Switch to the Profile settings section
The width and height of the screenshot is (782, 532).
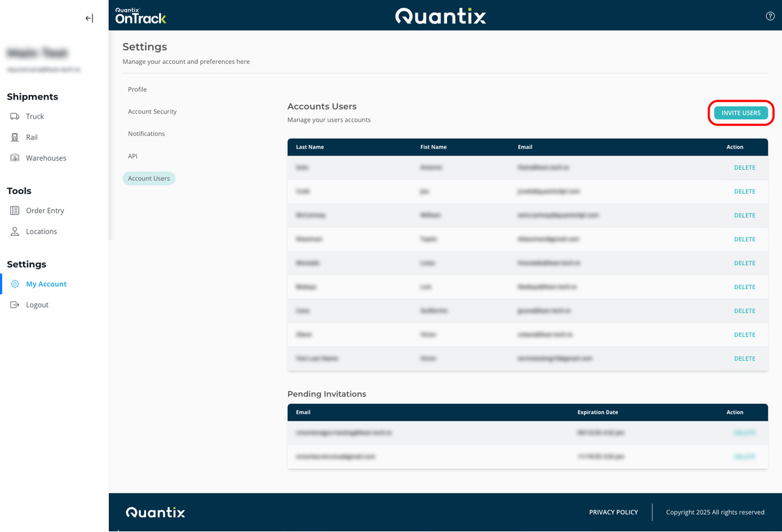(138, 89)
